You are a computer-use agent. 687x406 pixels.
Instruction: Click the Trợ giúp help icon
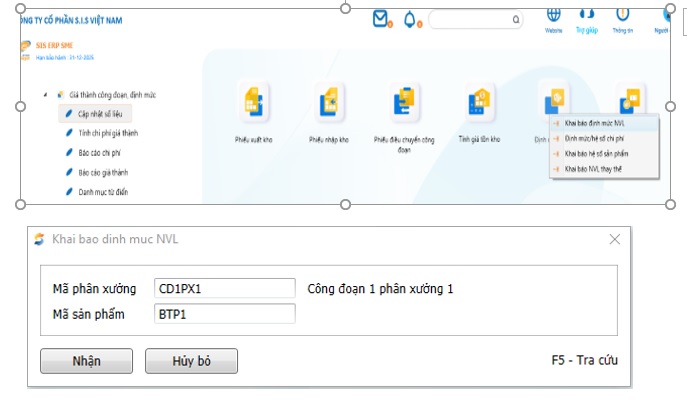pyautogui.click(x=587, y=15)
